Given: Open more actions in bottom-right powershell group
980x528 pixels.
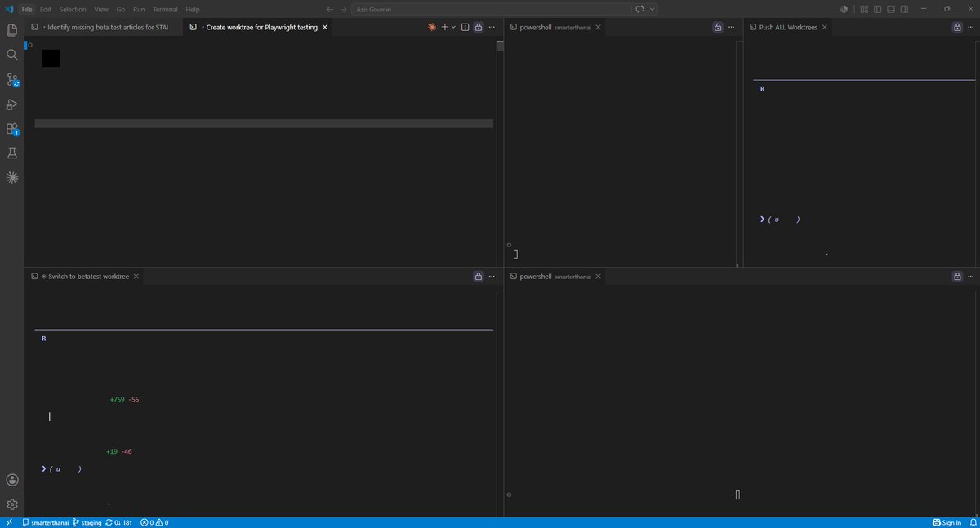Looking at the screenshot, I should click(970, 277).
